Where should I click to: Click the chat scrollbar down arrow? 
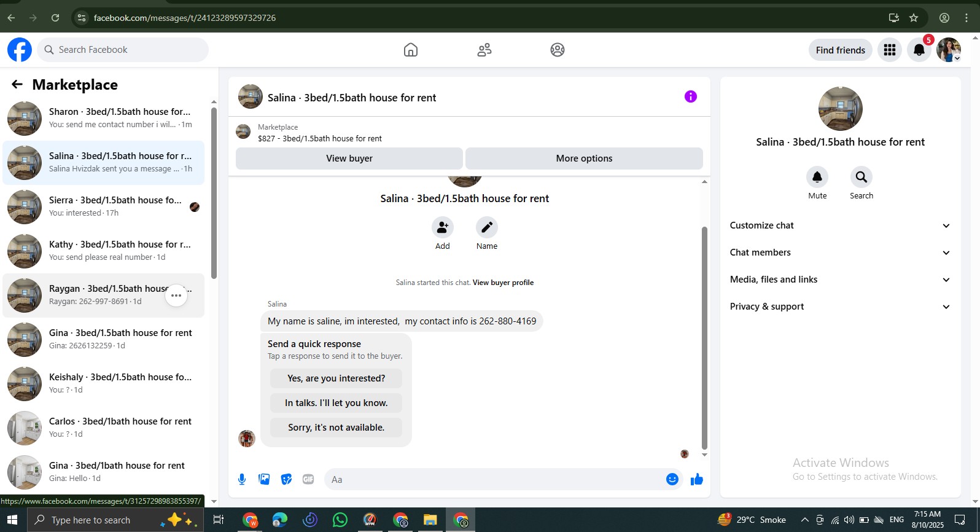tap(704, 455)
